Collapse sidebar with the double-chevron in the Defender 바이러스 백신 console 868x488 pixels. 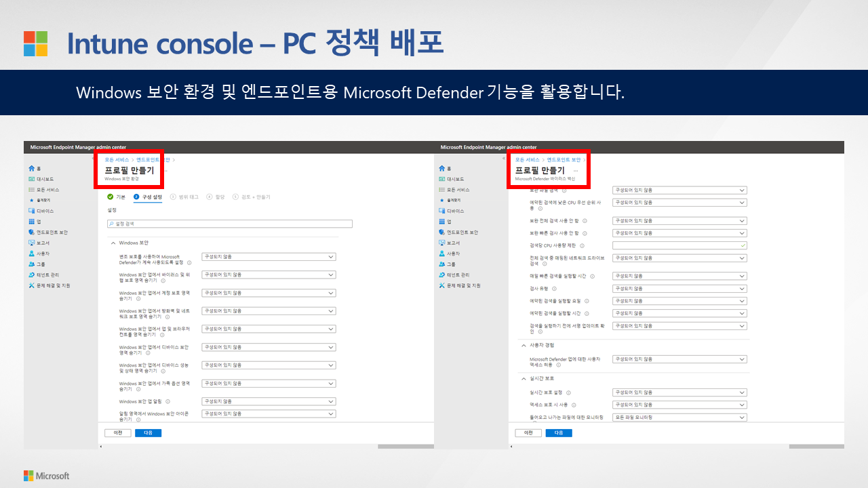point(505,160)
